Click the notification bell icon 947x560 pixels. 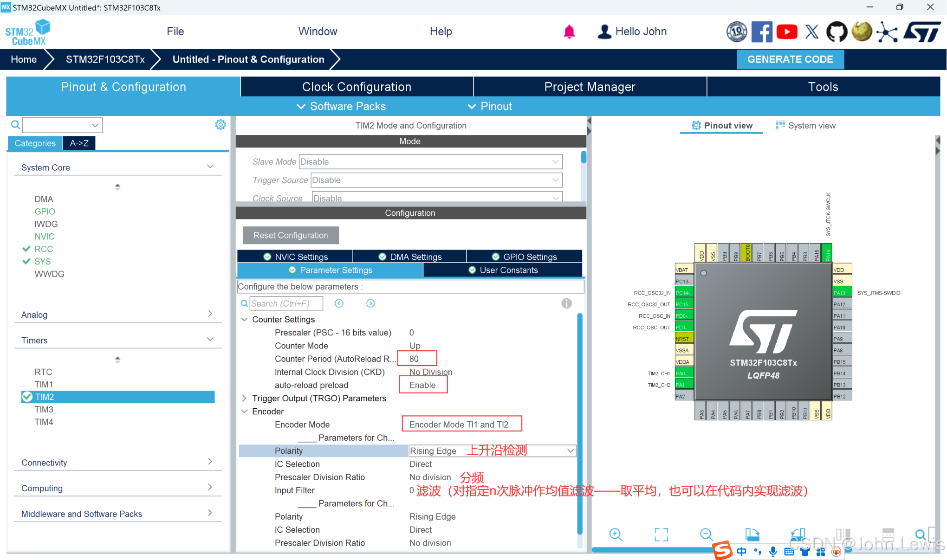coord(569,32)
